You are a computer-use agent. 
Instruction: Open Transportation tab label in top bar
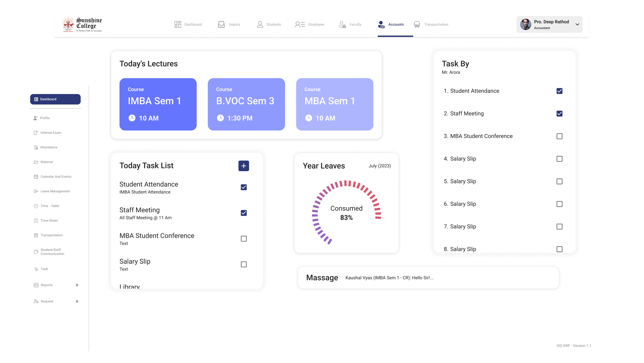[436, 25]
